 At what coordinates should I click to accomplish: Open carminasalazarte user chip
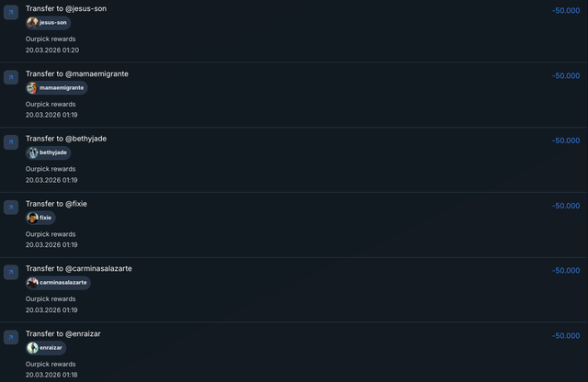click(58, 283)
